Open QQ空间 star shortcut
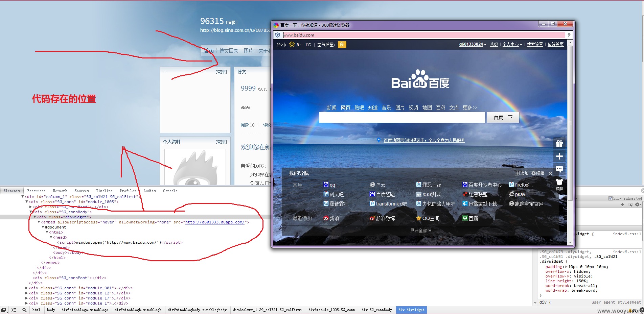Viewport: 644px width, 314px height. tap(428, 218)
